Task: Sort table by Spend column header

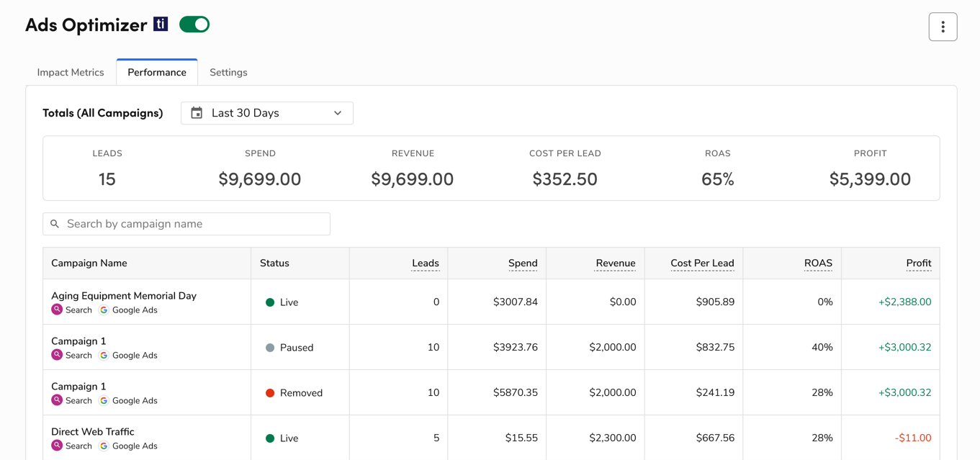Action: point(523,263)
